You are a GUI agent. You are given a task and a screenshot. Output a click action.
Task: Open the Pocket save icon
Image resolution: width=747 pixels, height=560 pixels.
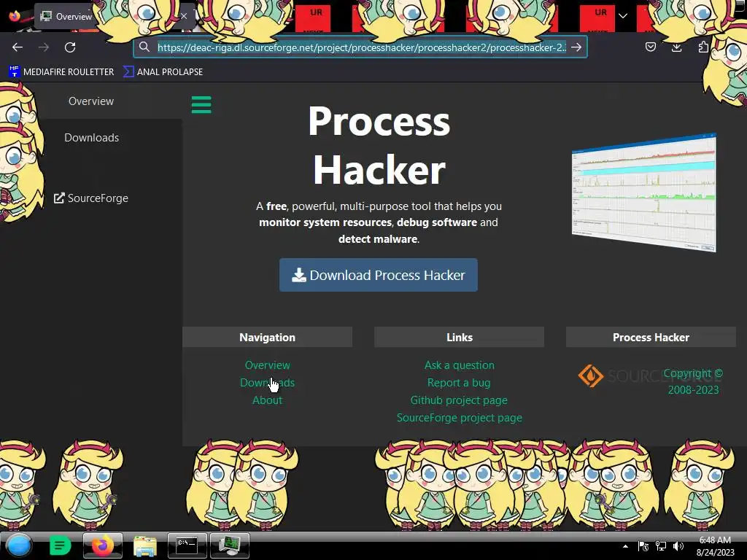(x=650, y=47)
